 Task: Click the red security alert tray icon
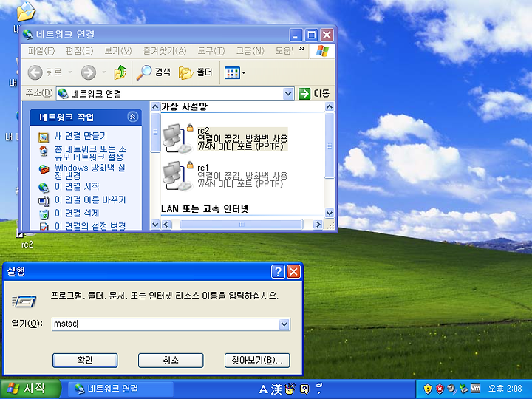coord(440,389)
